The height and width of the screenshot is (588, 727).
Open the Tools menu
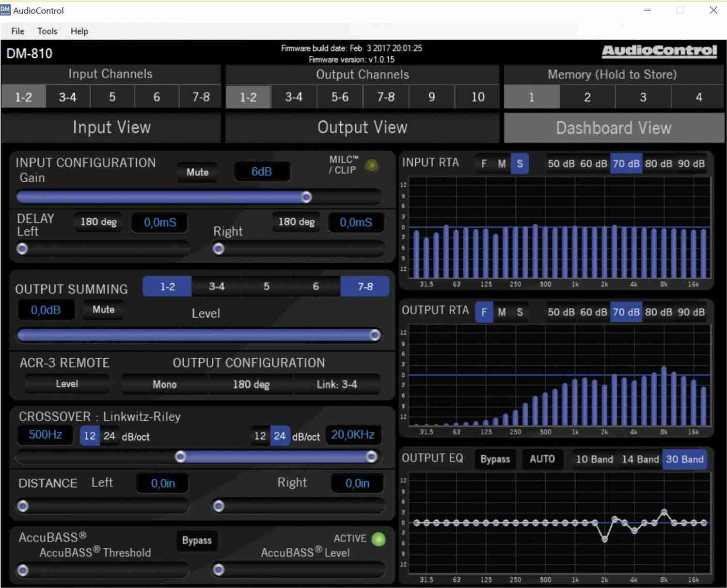tap(47, 31)
